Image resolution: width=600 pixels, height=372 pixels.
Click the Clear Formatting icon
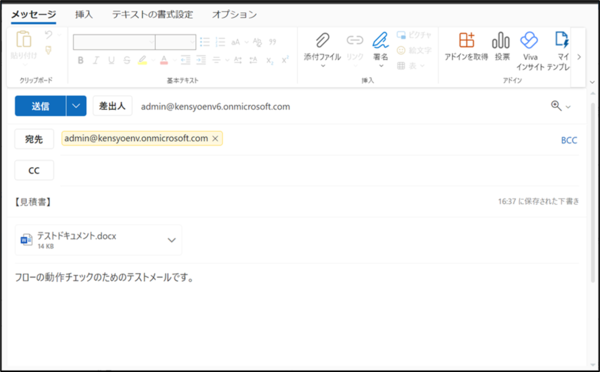pyautogui.click(x=257, y=42)
